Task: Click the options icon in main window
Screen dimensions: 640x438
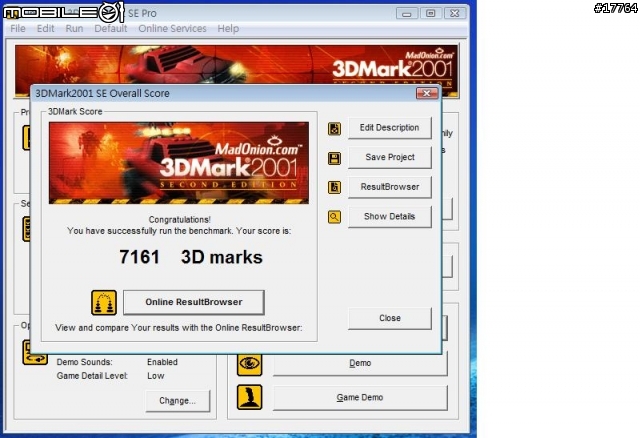Action: click(x=34, y=355)
